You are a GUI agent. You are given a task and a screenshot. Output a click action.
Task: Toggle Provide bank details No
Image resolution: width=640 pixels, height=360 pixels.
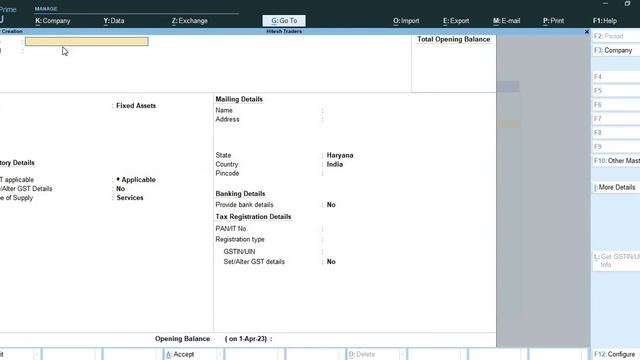coord(331,204)
